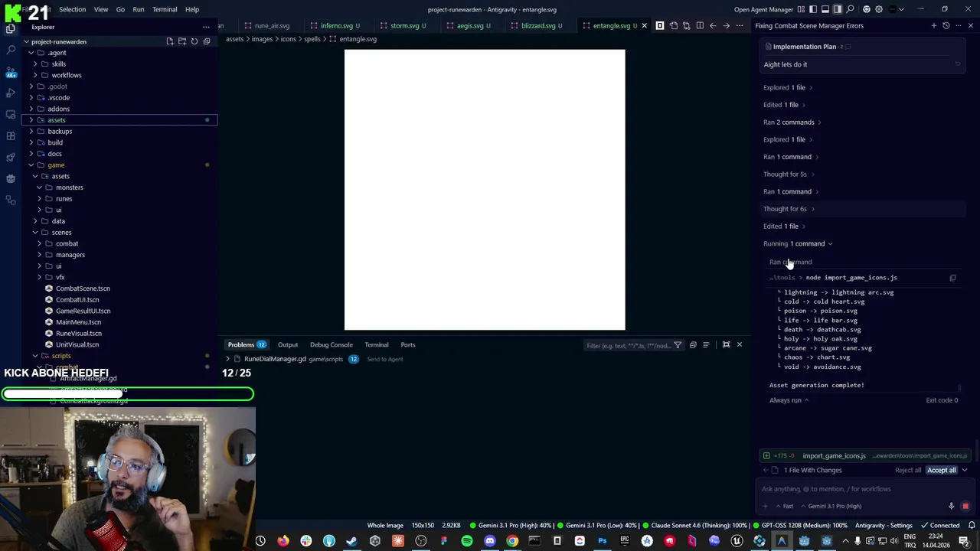Click Accept all changes button
This screenshot has width=980, height=551.
pos(942,470)
